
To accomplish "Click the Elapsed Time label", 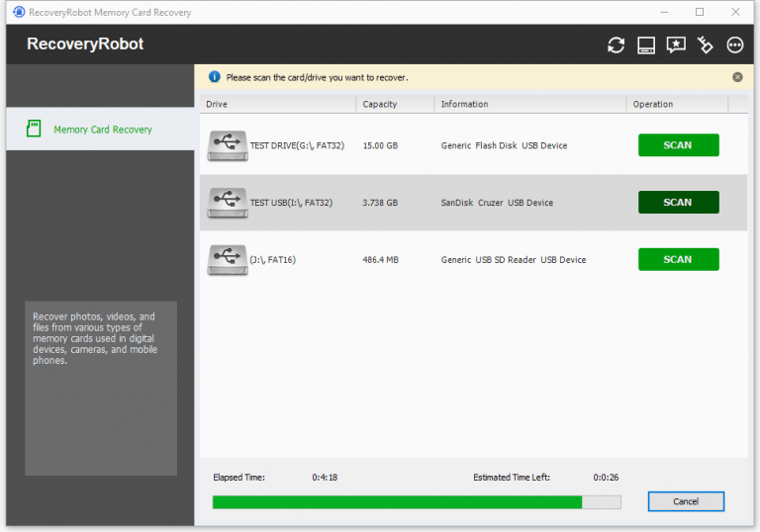I will point(238,478).
